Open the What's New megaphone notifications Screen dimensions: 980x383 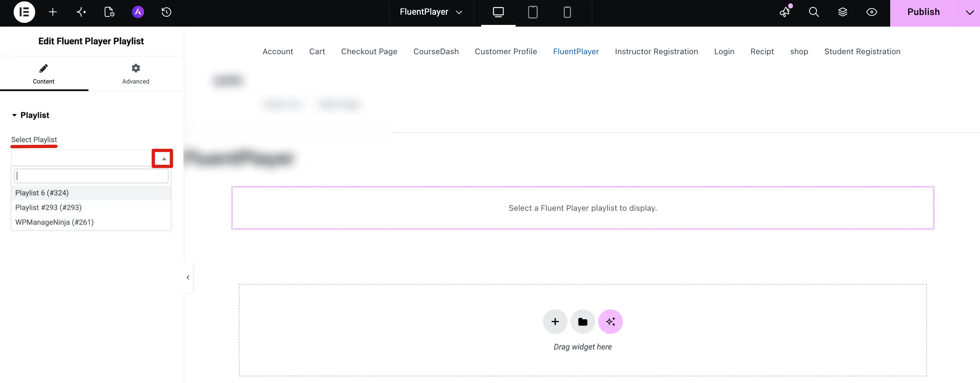(x=785, y=12)
